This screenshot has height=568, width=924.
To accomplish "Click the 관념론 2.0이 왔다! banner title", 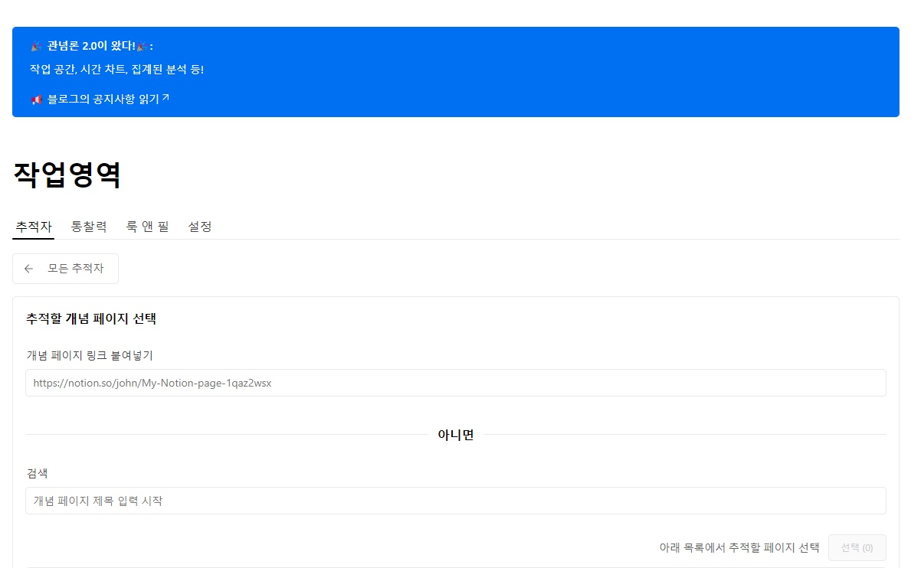I will pyautogui.click(x=91, y=46).
